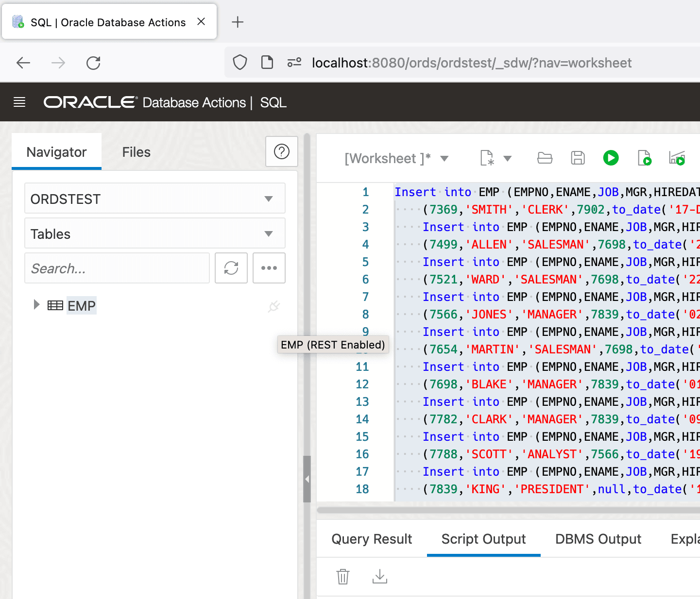Refresh the navigator object list
Viewport: 700px width, 599px height.
click(231, 268)
